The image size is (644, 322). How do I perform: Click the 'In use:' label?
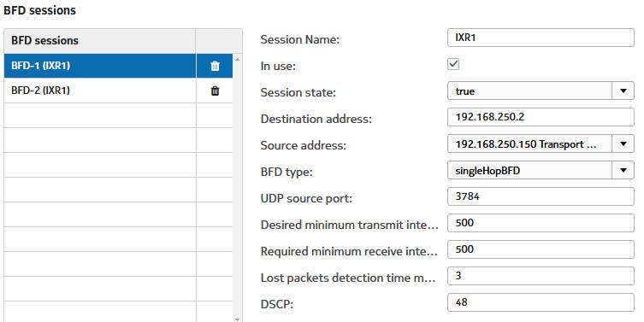coord(278,66)
